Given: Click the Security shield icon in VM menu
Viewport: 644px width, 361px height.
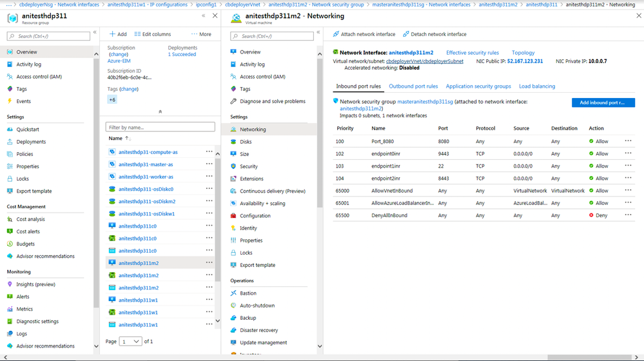Looking at the screenshot, I should (233, 166).
